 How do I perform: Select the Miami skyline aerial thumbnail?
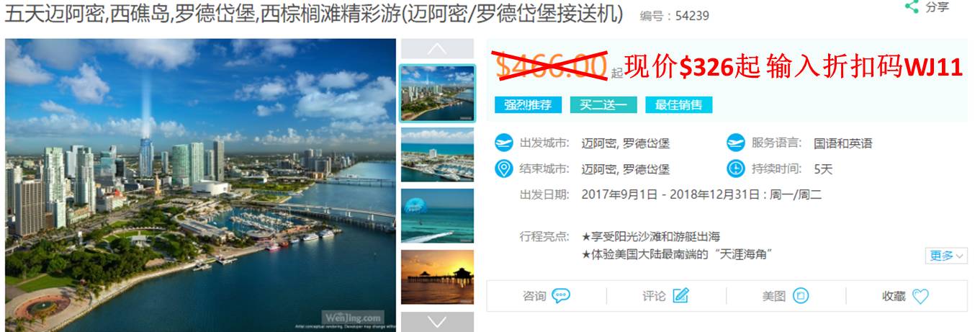coord(438,93)
